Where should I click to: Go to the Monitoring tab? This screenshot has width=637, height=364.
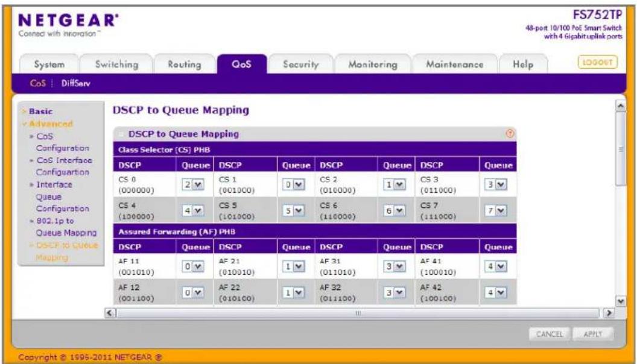point(373,64)
